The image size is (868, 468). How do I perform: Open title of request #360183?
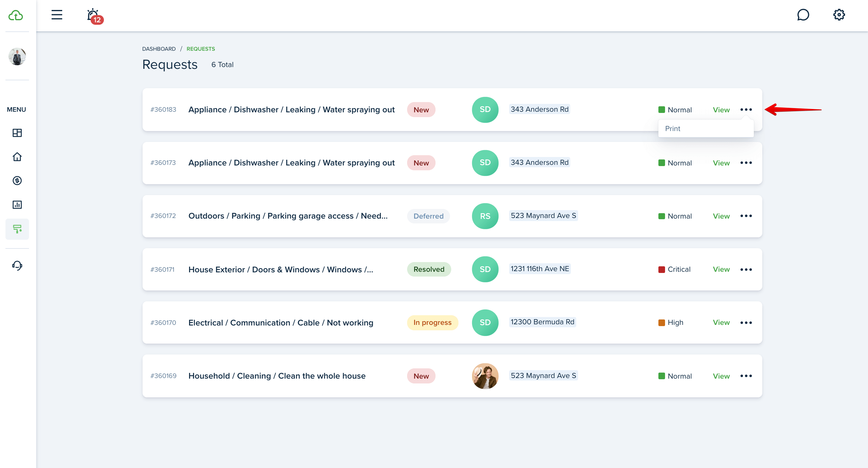291,110
